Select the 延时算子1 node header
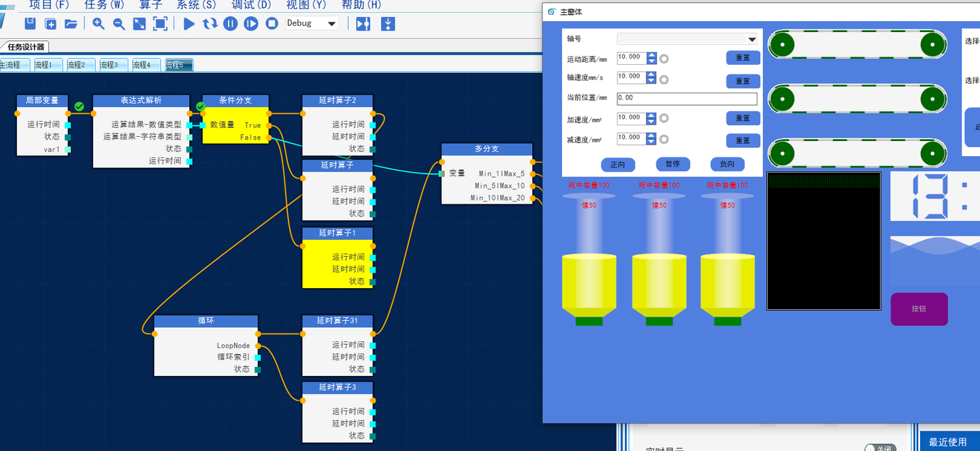 tap(338, 233)
